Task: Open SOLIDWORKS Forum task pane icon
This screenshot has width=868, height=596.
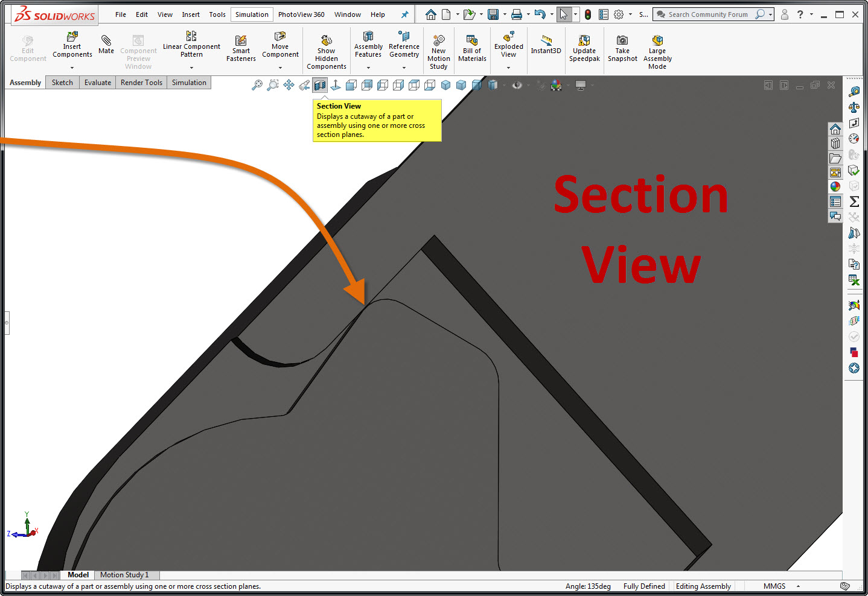Action: click(835, 216)
